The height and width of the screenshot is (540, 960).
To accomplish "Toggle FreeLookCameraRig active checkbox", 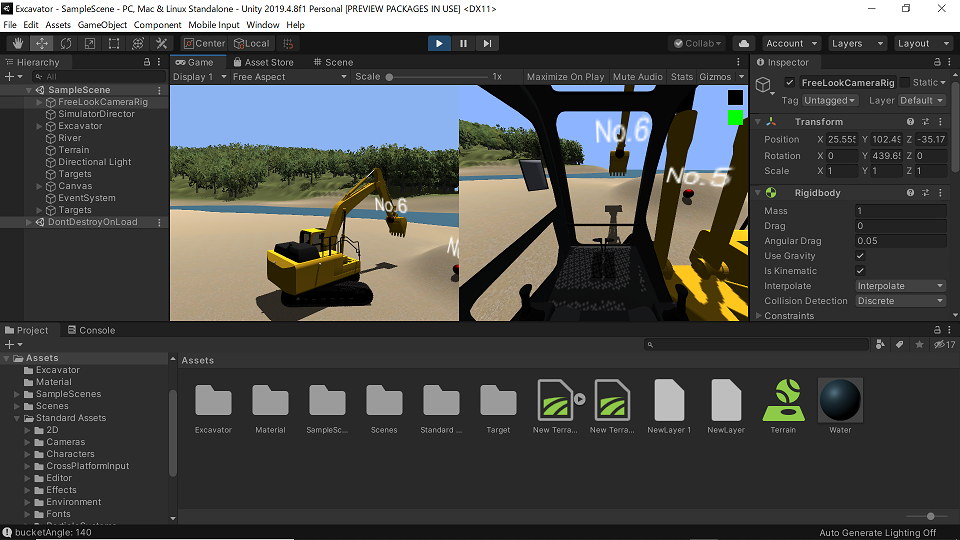I will [790, 83].
